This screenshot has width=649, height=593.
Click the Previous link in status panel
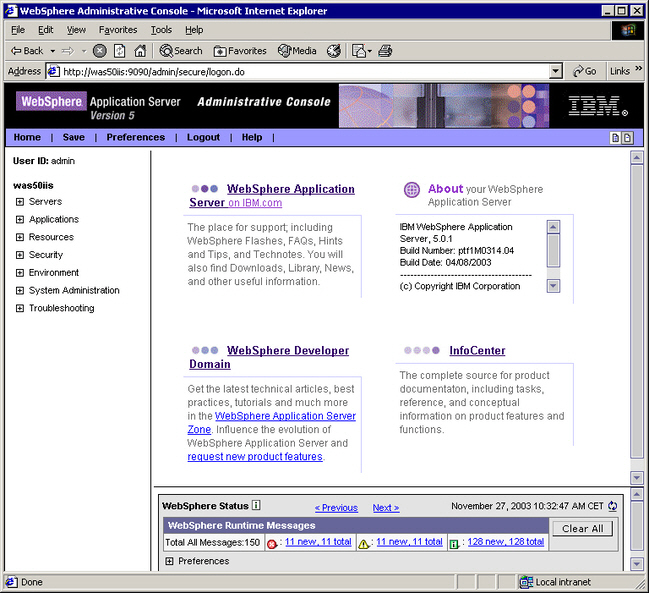click(x=336, y=508)
